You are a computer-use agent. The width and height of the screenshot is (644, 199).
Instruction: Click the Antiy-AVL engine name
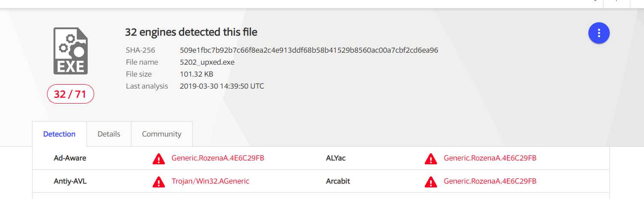[x=70, y=181]
